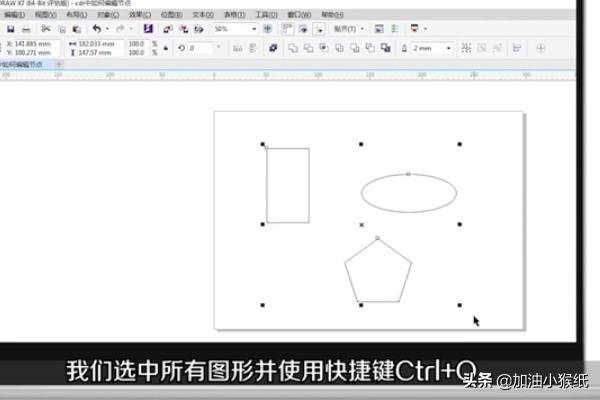600x400 pixels.
Task: Open the 表格(T) menu
Action: [x=234, y=15]
